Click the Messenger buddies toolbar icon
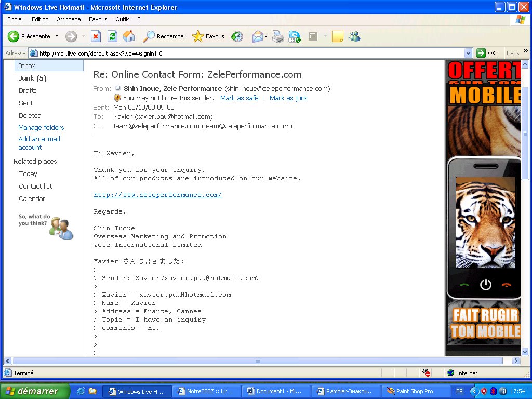Image resolution: width=532 pixels, height=399 pixels. pos(355,36)
